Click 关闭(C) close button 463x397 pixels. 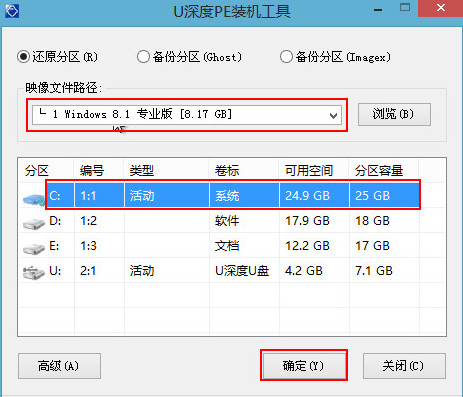pyautogui.click(x=404, y=366)
